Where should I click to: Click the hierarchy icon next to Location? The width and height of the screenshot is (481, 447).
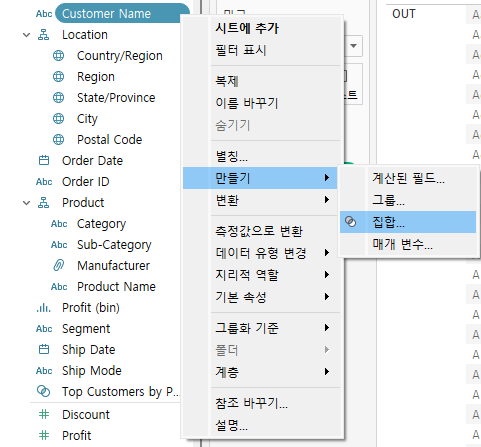pos(43,35)
